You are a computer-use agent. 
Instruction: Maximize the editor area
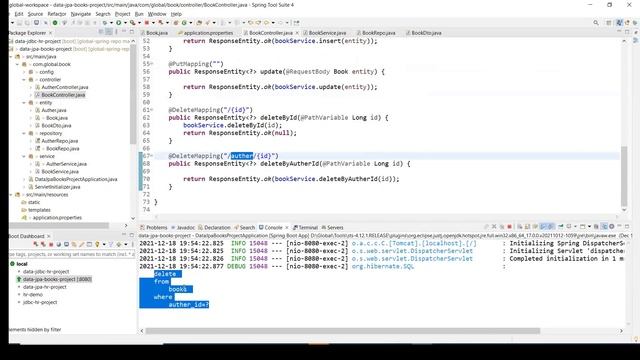pyautogui.click(x=627, y=32)
